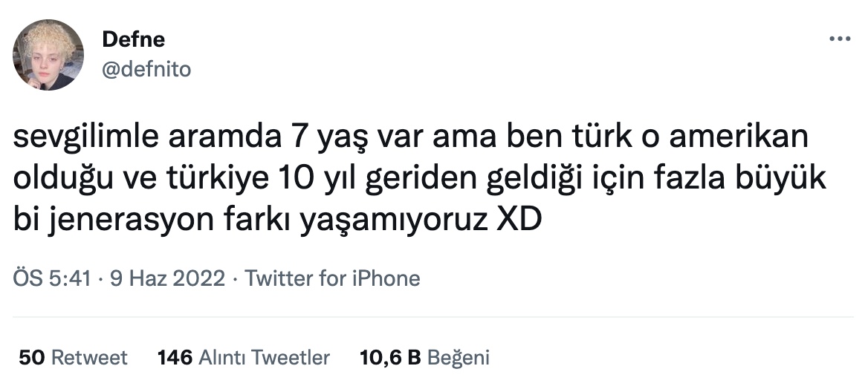
Task: Open the Twitter for iPhone source link
Action: point(332,278)
